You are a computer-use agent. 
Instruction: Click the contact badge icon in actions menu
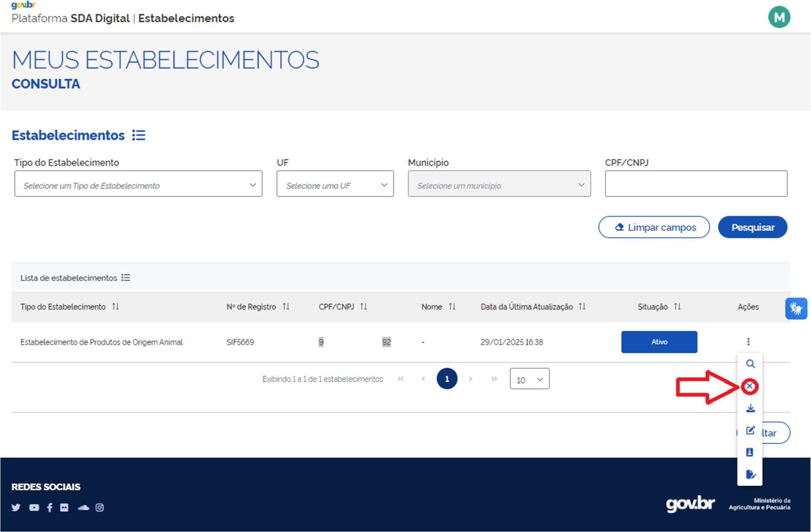(749, 452)
